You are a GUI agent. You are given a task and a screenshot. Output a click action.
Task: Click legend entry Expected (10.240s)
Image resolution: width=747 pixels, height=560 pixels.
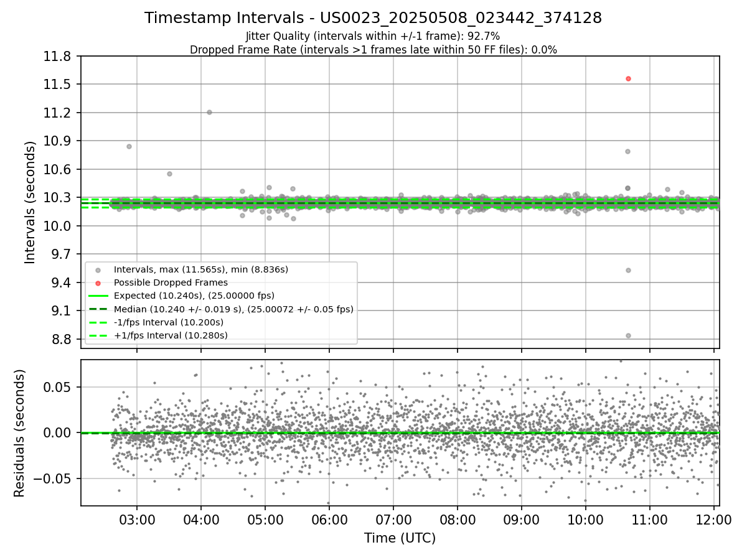click(194, 296)
